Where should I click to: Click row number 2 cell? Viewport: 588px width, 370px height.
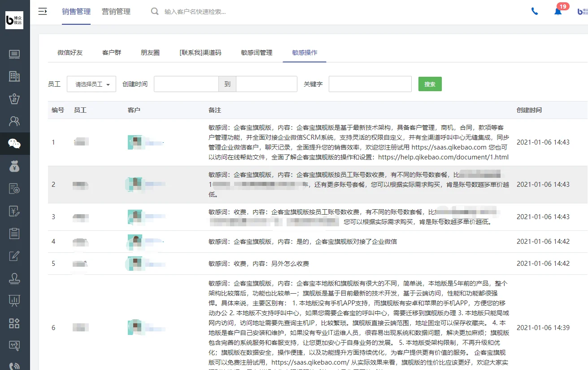[x=53, y=185]
